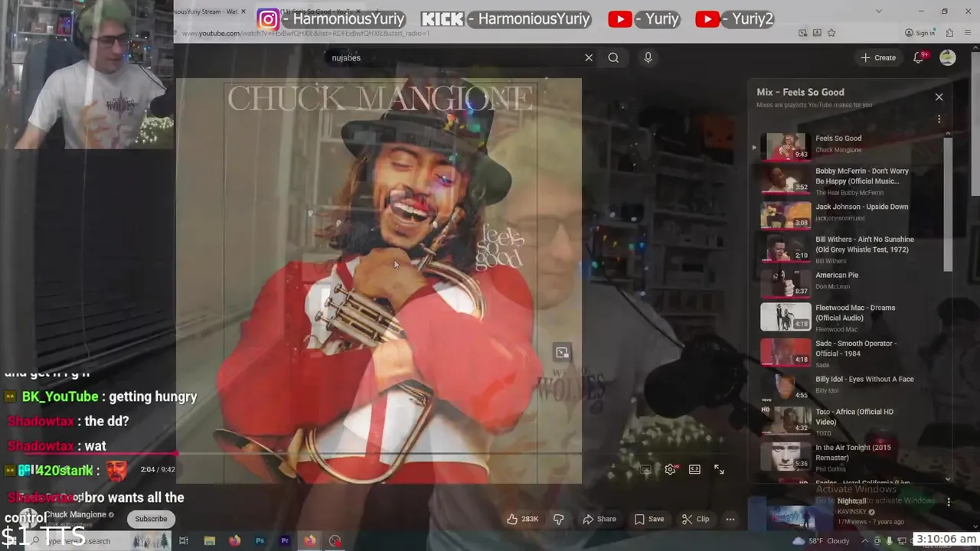Subscribe to Chuck Mangione channel
Image resolution: width=980 pixels, height=551 pixels.
(151, 519)
